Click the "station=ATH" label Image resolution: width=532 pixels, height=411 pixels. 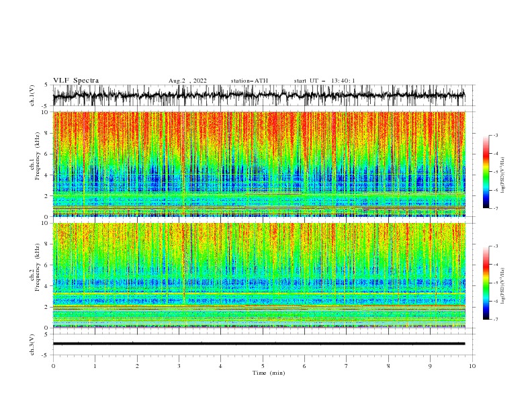click(249, 81)
